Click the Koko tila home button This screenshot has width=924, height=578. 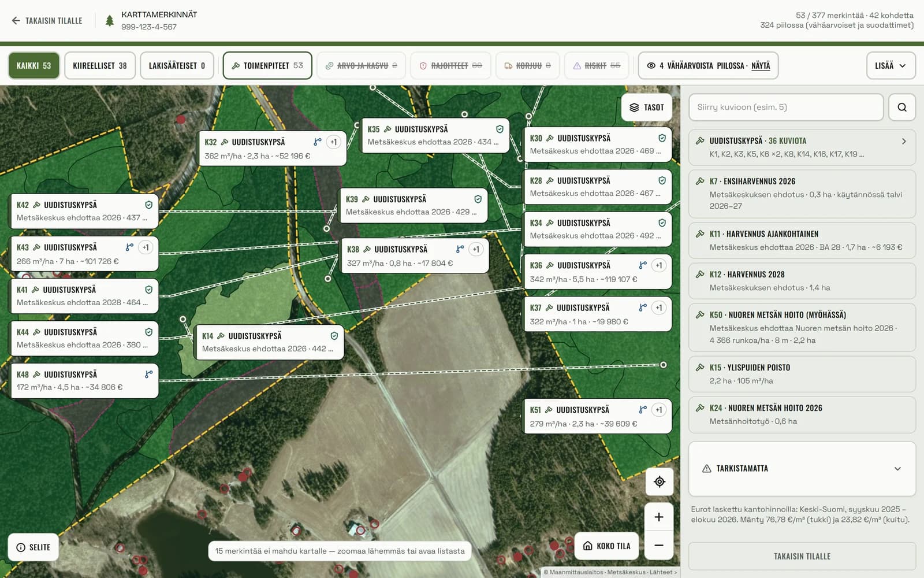(x=606, y=546)
